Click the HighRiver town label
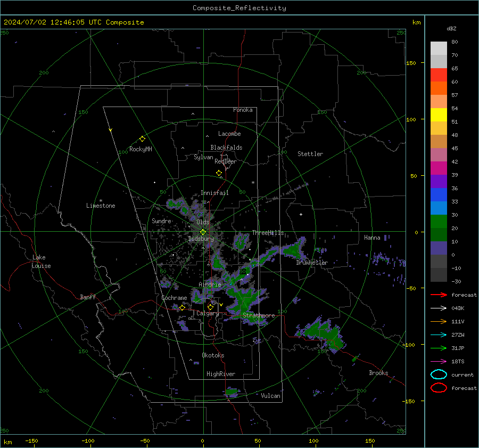Screen dimensions: 479x448 [220, 374]
